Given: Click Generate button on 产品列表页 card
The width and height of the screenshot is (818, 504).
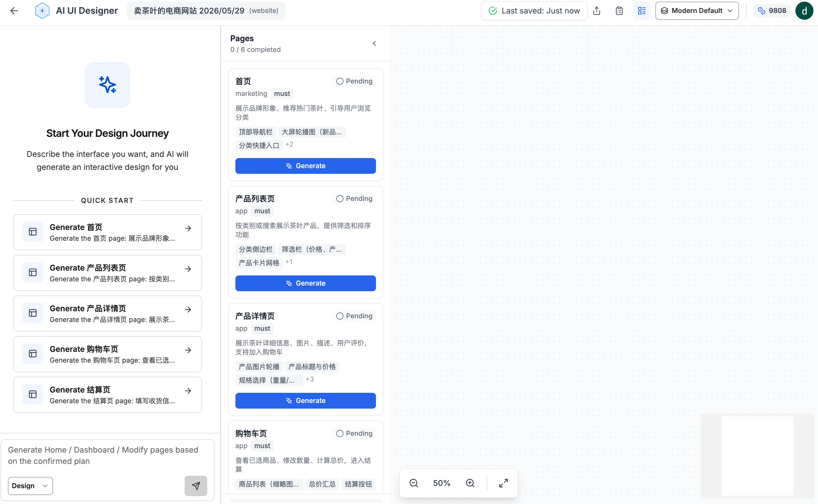Looking at the screenshot, I should (306, 283).
